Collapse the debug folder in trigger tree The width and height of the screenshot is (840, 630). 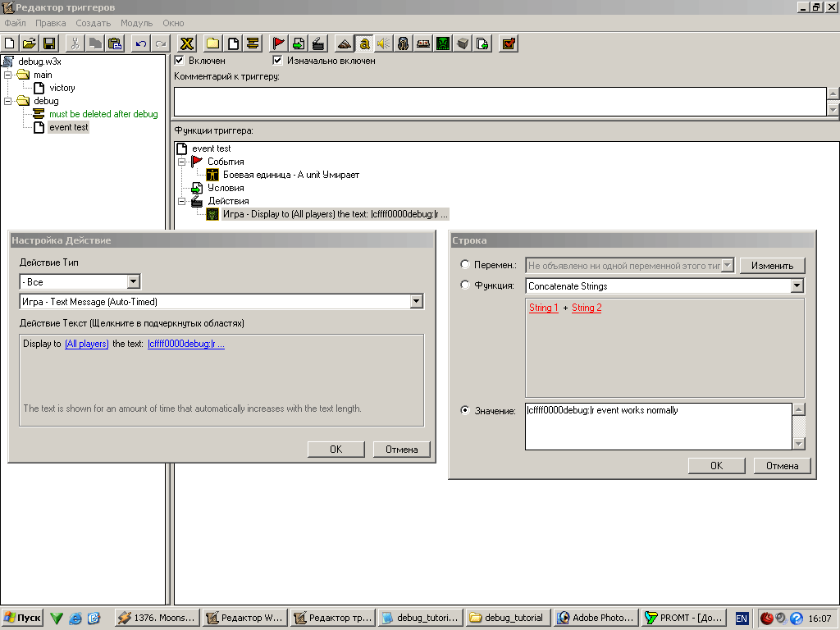[x=8, y=101]
